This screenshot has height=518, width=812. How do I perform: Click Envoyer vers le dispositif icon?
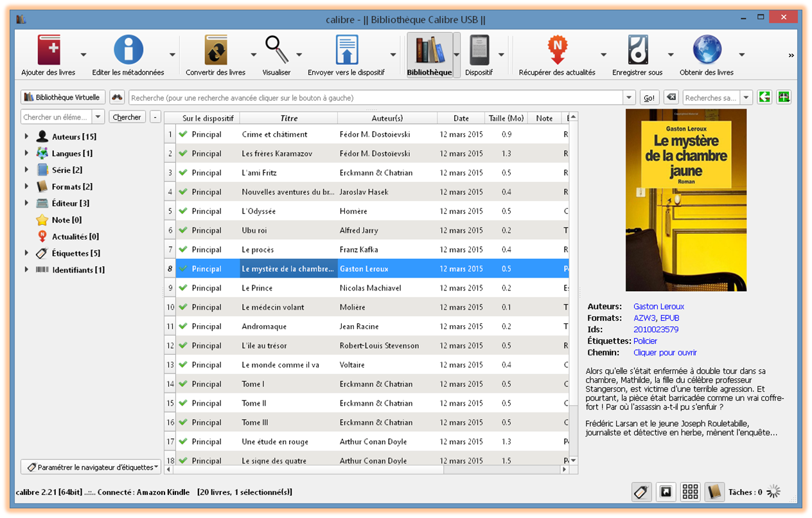pyautogui.click(x=346, y=50)
